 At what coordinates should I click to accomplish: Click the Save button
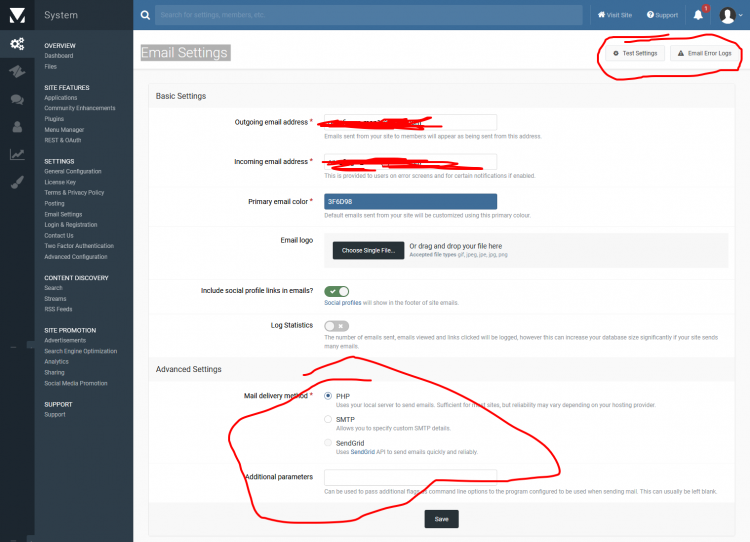pyautogui.click(x=441, y=518)
